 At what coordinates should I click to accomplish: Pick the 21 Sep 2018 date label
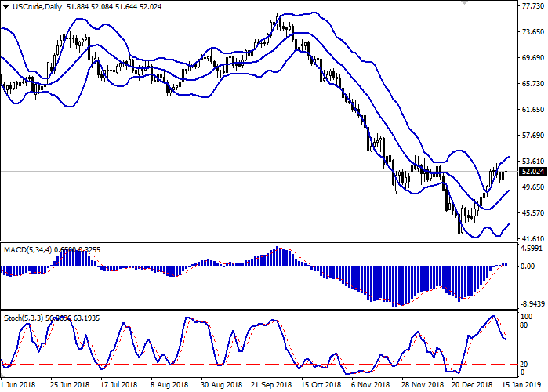[272, 385]
